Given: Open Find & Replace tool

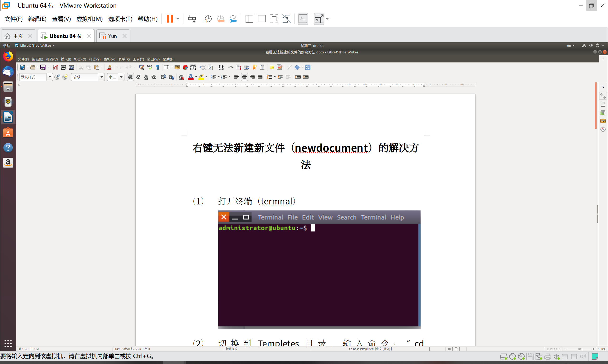Looking at the screenshot, I should 142,67.
